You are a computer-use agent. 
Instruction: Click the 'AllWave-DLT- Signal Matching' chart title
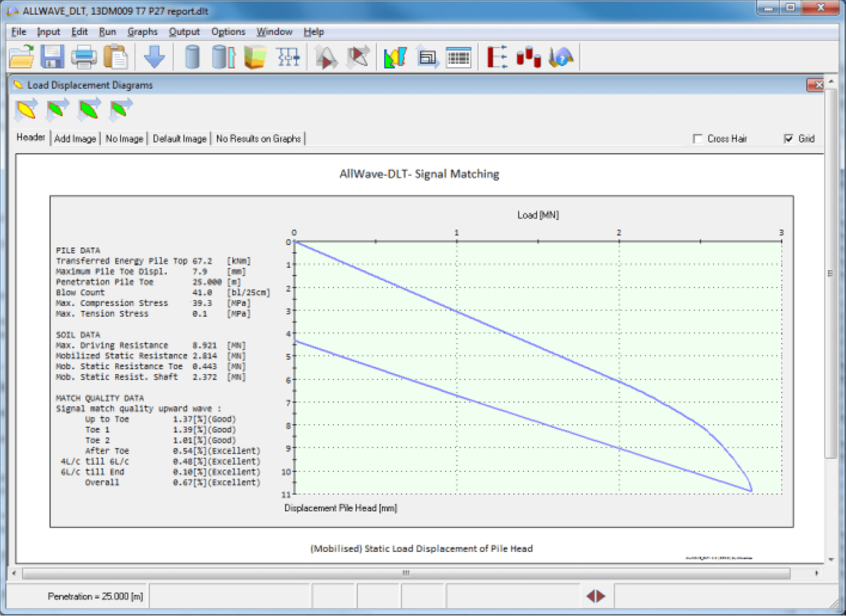point(419,174)
